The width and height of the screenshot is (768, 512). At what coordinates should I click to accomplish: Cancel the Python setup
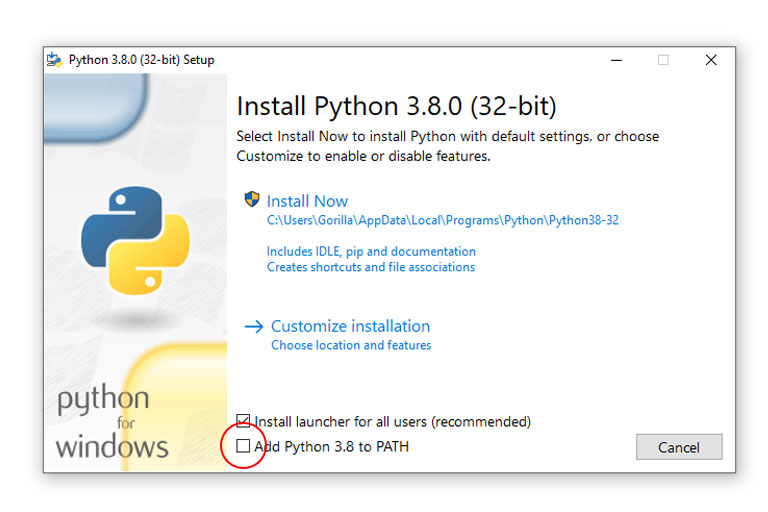click(679, 447)
